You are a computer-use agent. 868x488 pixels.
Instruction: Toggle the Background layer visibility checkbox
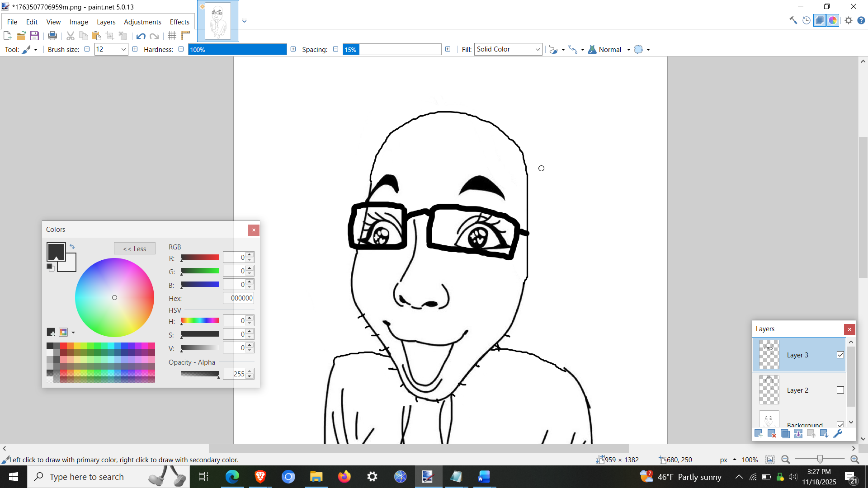click(840, 424)
